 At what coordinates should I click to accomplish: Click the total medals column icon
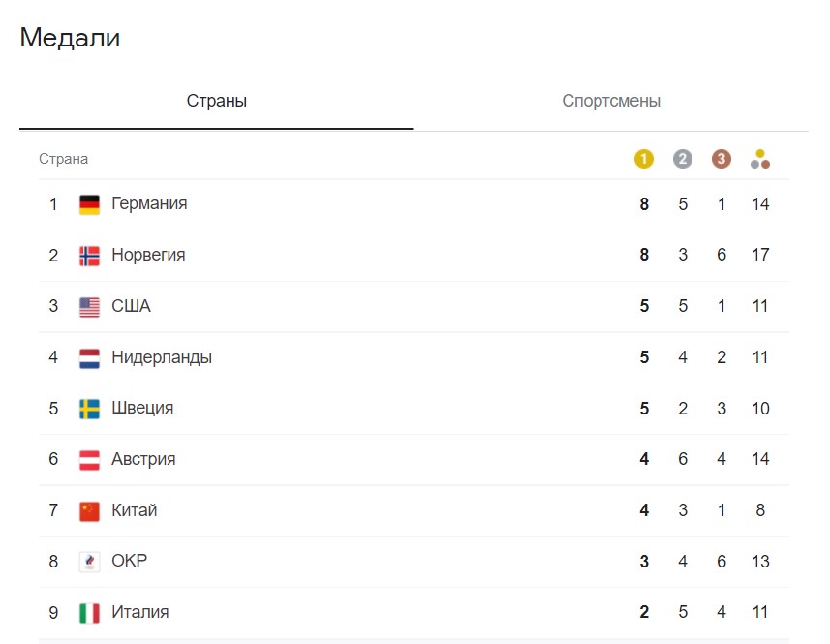760,159
